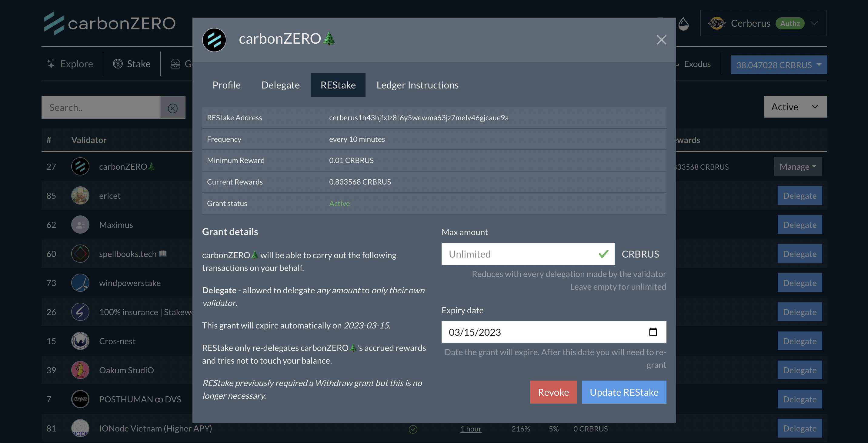The image size is (868, 443).
Task: Delegate to Maximus validator
Action: coord(800,225)
